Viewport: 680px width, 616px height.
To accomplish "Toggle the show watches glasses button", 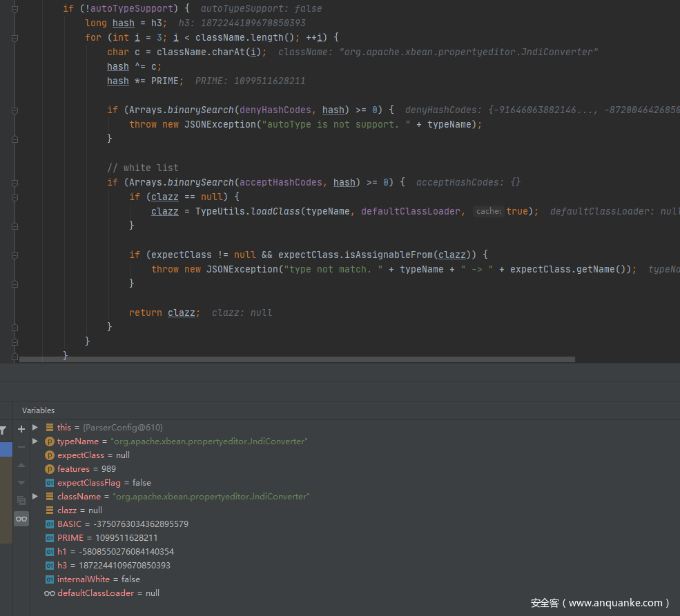I will (x=21, y=519).
